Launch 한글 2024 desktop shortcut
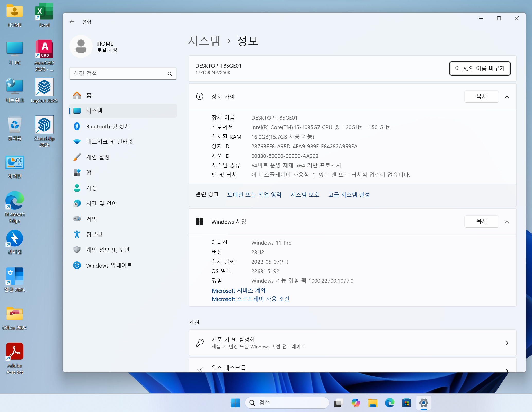 (15, 280)
